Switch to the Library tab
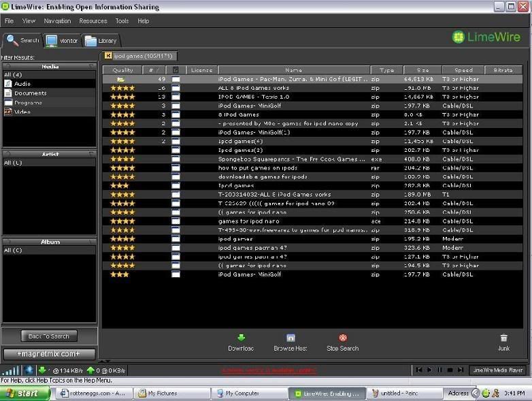Image resolution: width=532 pixels, height=401 pixels. tap(101, 41)
